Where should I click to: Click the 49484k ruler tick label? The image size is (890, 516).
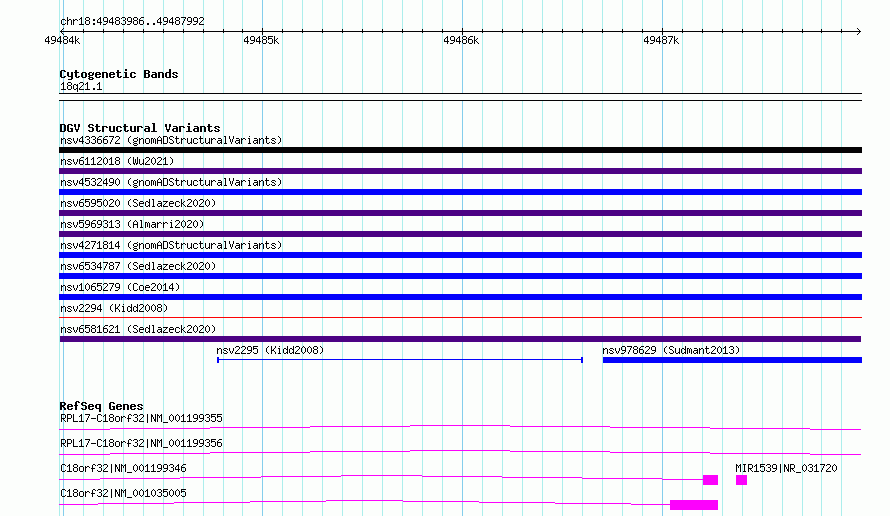pyautogui.click(x=62, y=40)
